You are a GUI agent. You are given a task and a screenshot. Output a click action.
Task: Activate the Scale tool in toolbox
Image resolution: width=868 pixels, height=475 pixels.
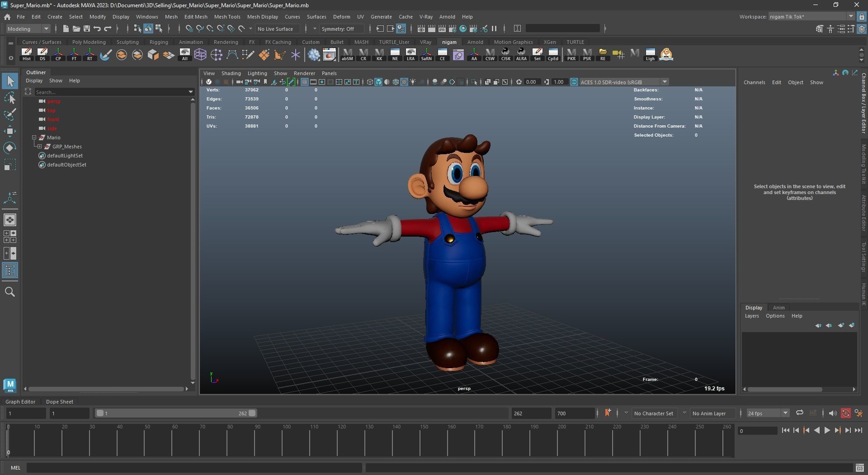tap(10, 165)
